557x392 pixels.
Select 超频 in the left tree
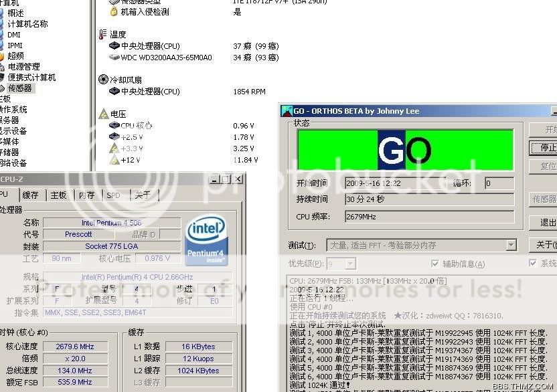coord(15,56)
